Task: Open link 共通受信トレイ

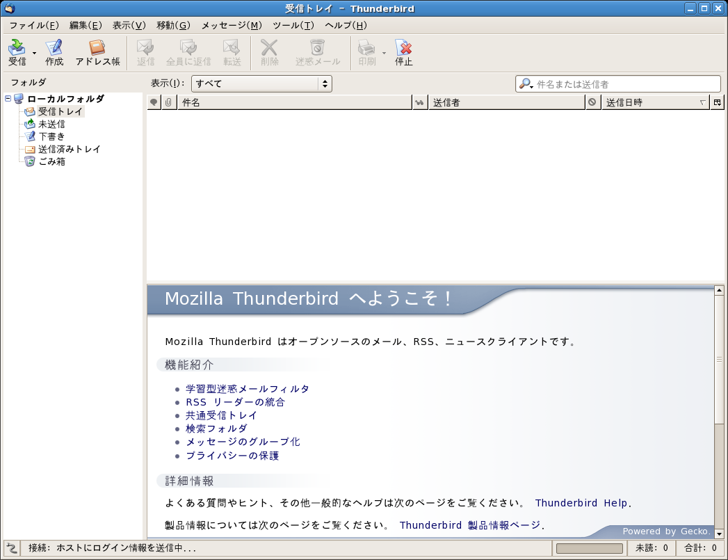Action: (x=222, y=415)
